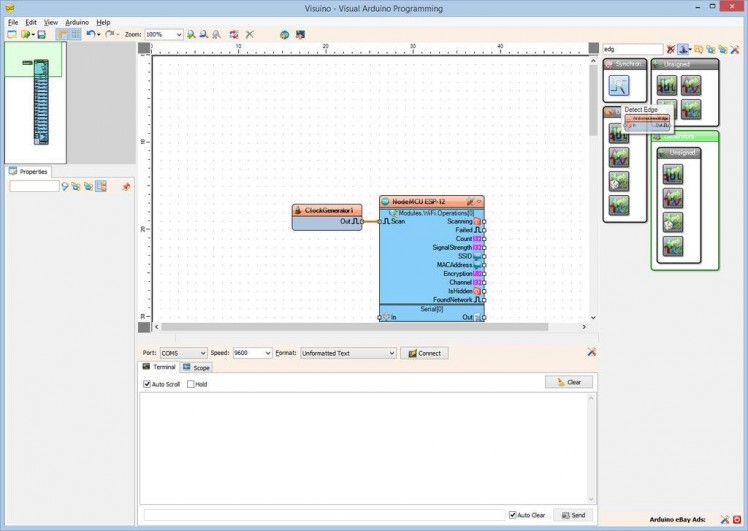Uncheck the Auto Scroll checkbox
The height and width of the screenshot is (531, 748).
coord(148,384)
